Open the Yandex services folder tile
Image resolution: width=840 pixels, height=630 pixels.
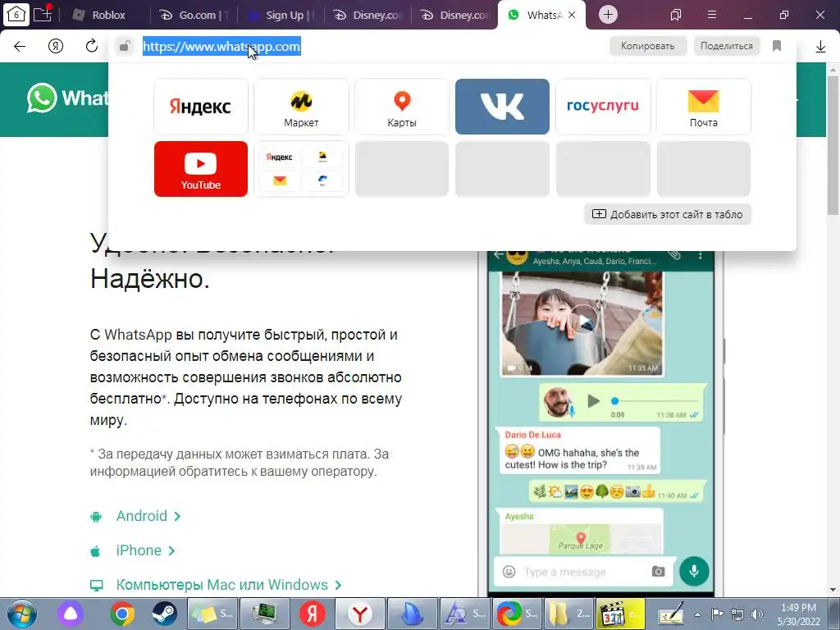[x=301, y=169]
